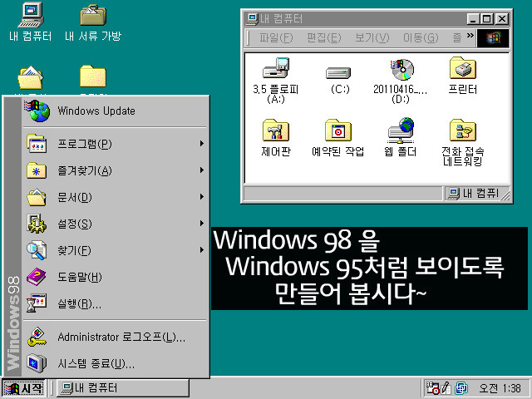532x399 pixels.
Task: Click the taskbar toolbar separator handle
Action: pyautogui.click(x=52, y=388)
